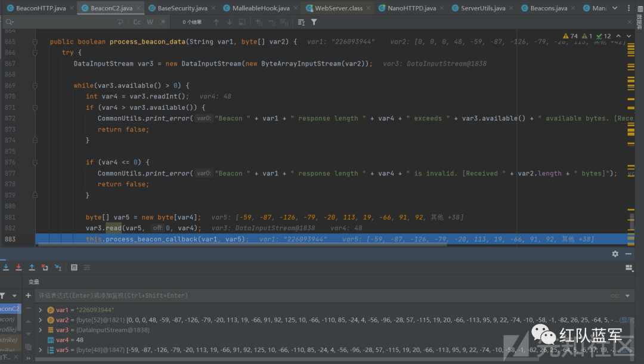This screenshot has width=644, height=364.
Task: Show hidden editor tabs dropdown
Action: [615, 8]
